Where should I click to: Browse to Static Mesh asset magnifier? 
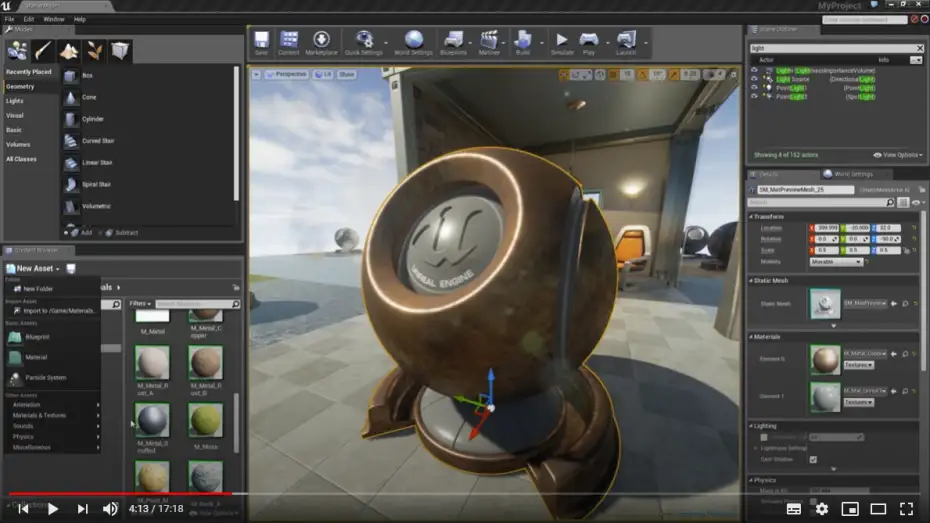(905, 304)
